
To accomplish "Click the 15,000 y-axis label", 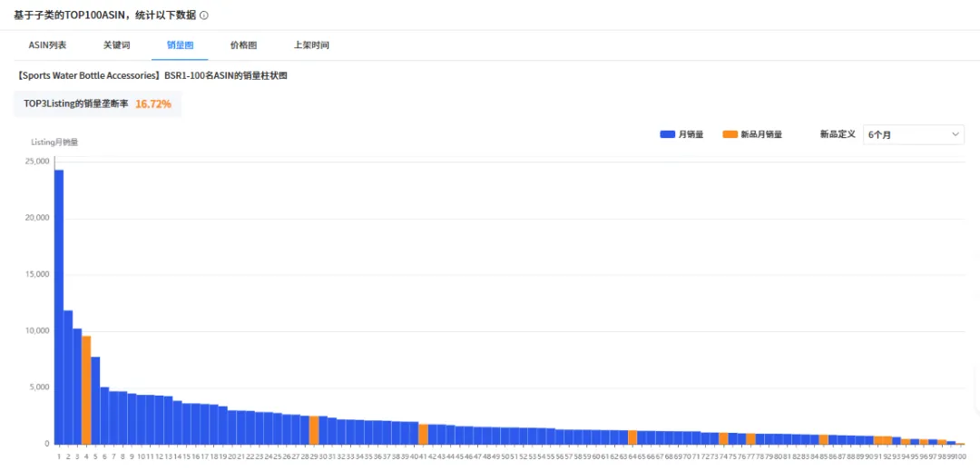I will point(36,274).
